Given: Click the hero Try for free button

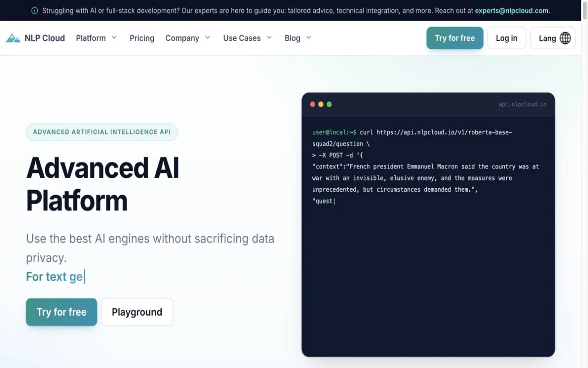Looking at the screenshot, I should tap(62, 312).
